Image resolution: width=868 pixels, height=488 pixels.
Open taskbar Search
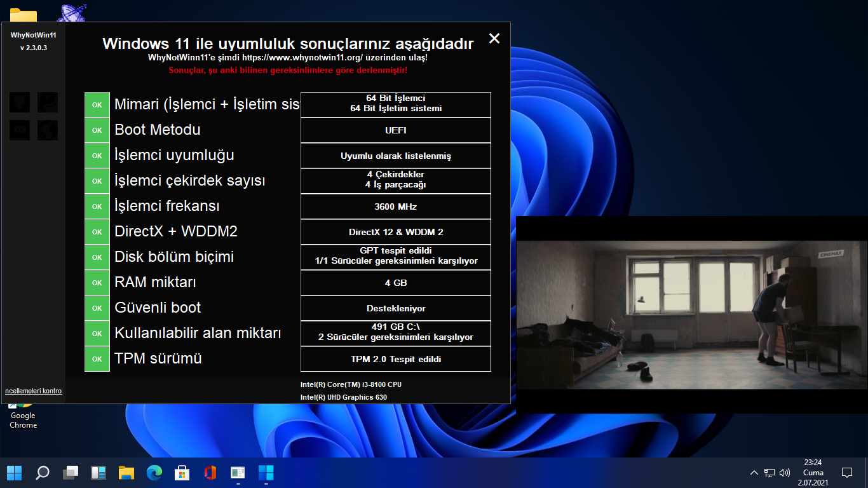[x=43, y=473]
